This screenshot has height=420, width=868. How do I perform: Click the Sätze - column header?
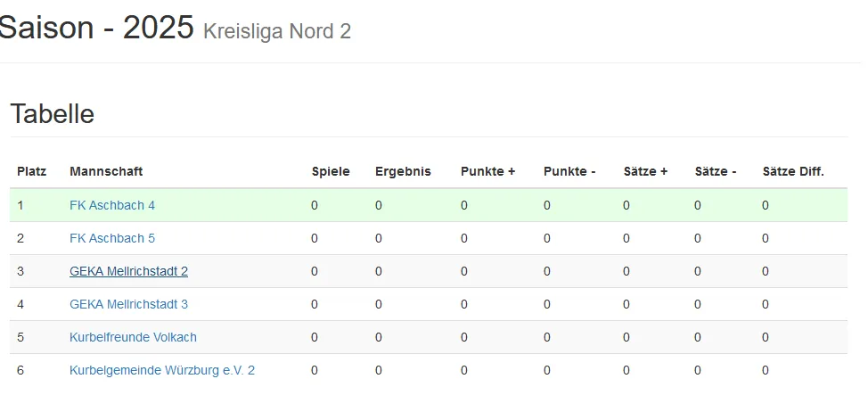pos(716,171)
